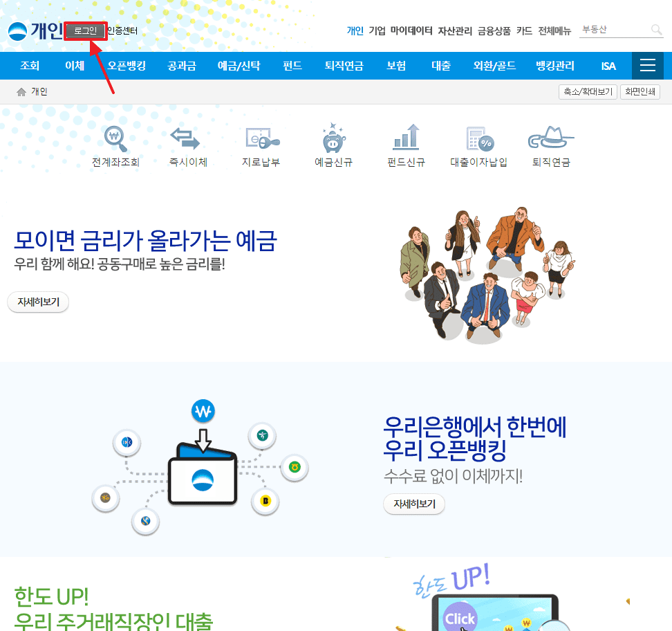Click the Shinhan bank circle icon at bottom

146,521
